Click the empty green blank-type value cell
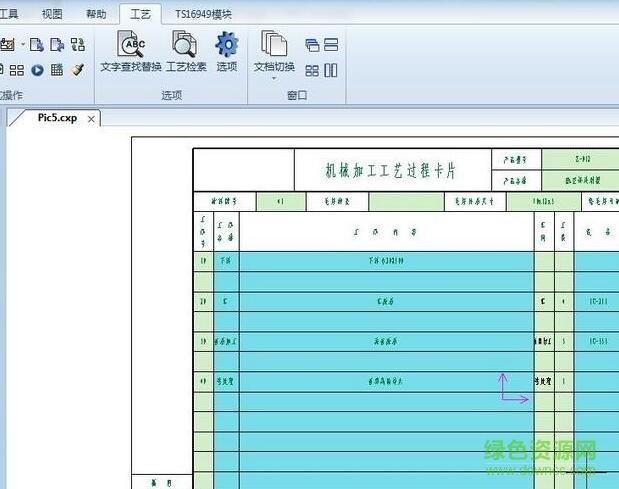Screen dimensions: 619x489 click(406, 202)
